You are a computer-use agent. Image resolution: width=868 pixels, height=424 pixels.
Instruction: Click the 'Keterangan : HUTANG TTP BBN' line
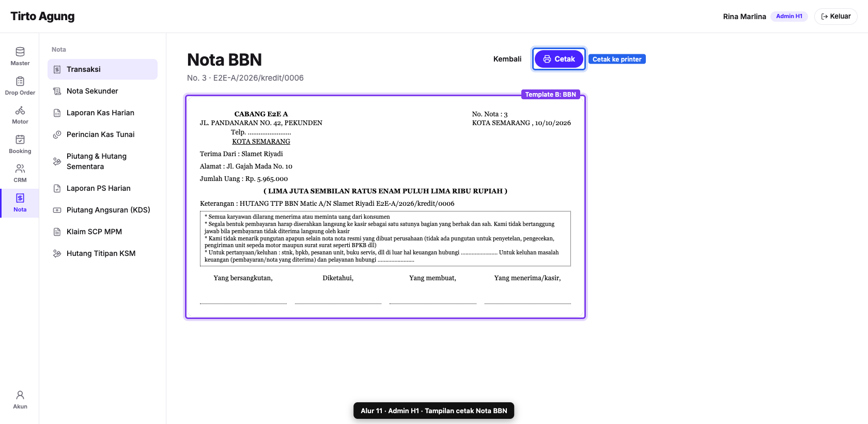327,204
